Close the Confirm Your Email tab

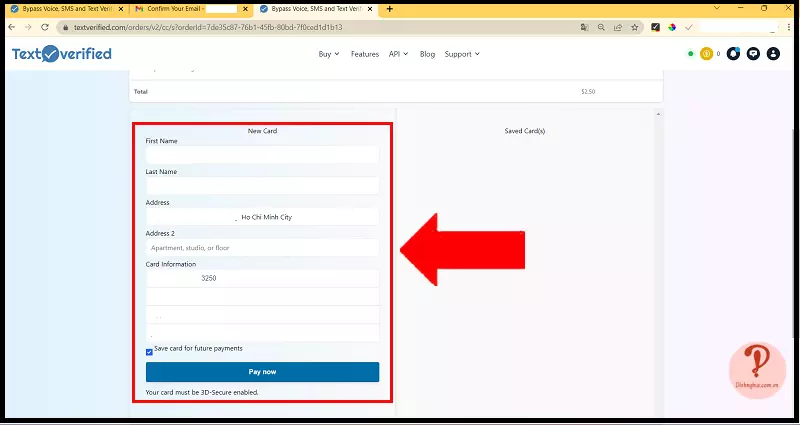coord(245,9)
